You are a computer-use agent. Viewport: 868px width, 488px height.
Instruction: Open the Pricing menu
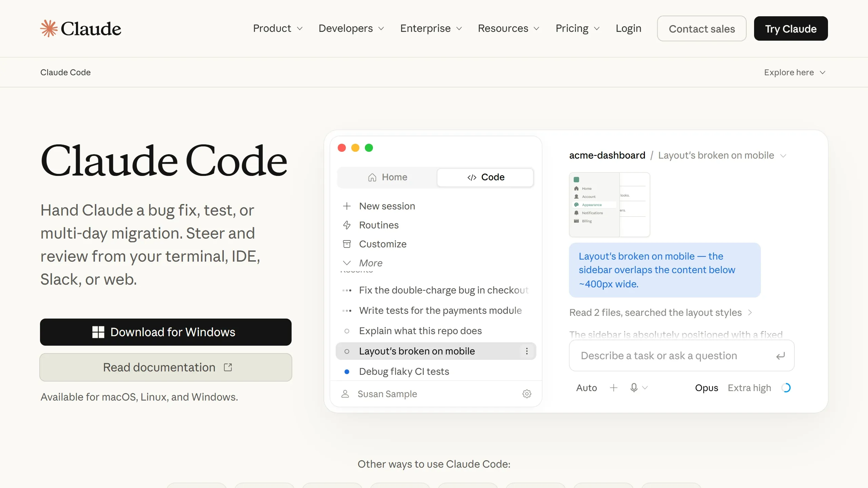[x=578, y=28]
